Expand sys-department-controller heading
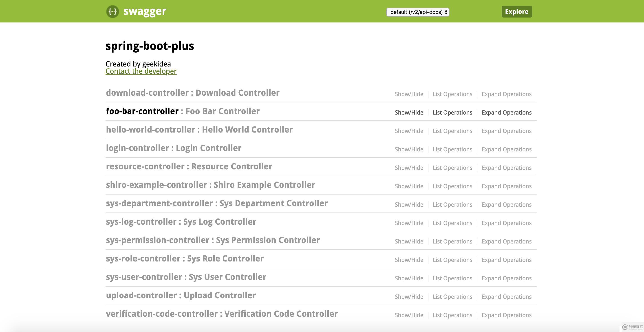This screenshot has height=332, width=644. click(217, 203)
